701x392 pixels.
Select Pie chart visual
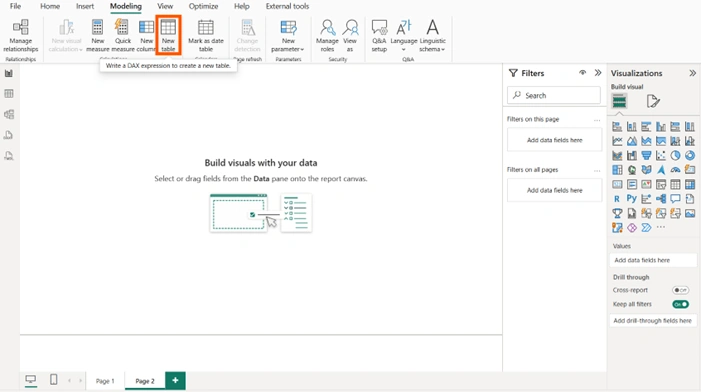pos(676,156)
